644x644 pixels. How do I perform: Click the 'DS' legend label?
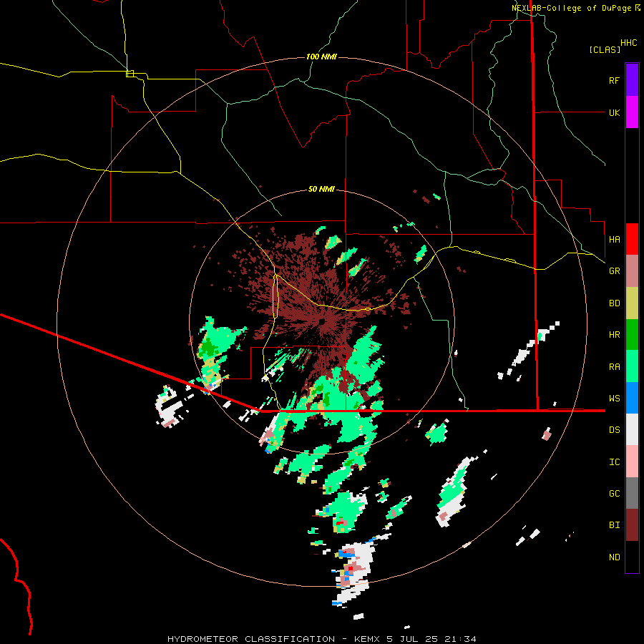(x=614, y=430)
